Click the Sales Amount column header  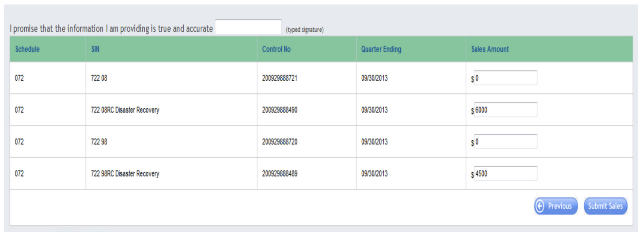(x=490, y=49)
